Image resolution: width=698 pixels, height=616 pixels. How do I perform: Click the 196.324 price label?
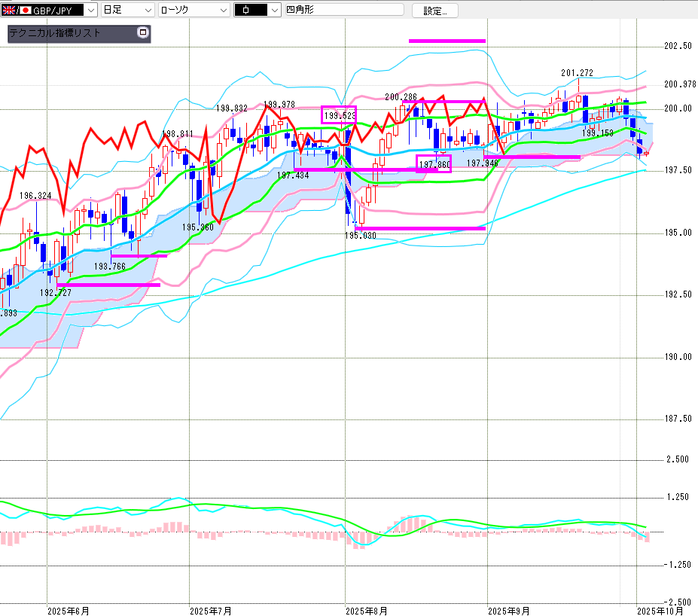tap(35, 196)
